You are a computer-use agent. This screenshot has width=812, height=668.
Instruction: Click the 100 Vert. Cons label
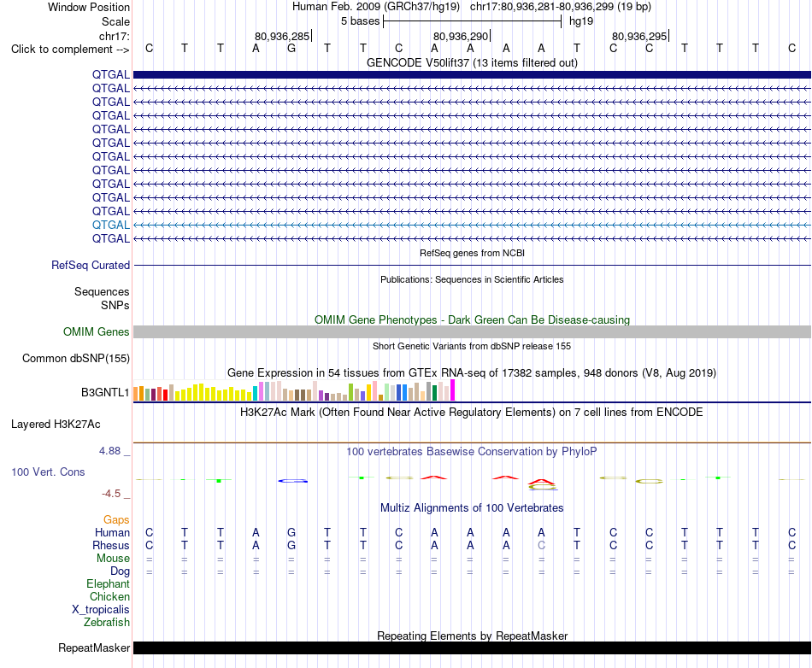click(x=48, y=472)
